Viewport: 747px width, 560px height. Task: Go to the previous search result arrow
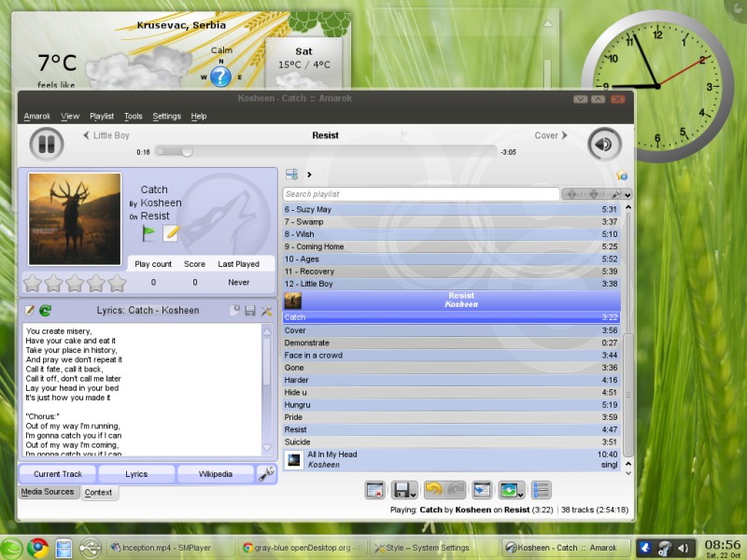[x=571, y=194]
